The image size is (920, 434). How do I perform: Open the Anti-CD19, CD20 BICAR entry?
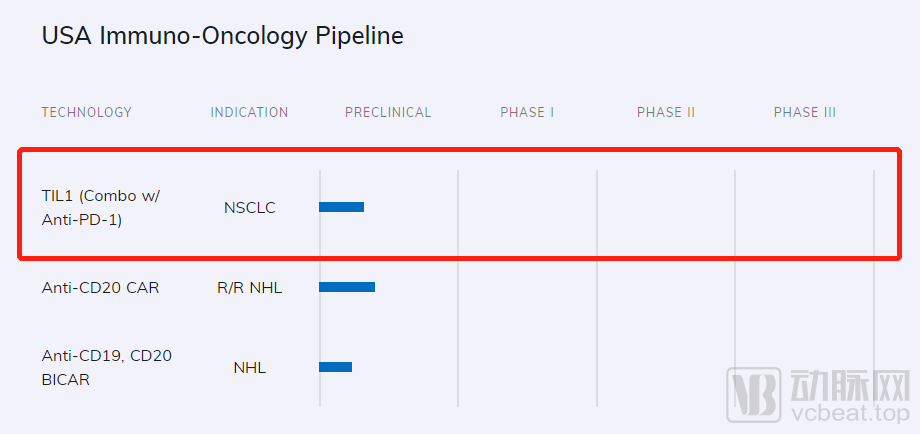click(x=106, y=367)
